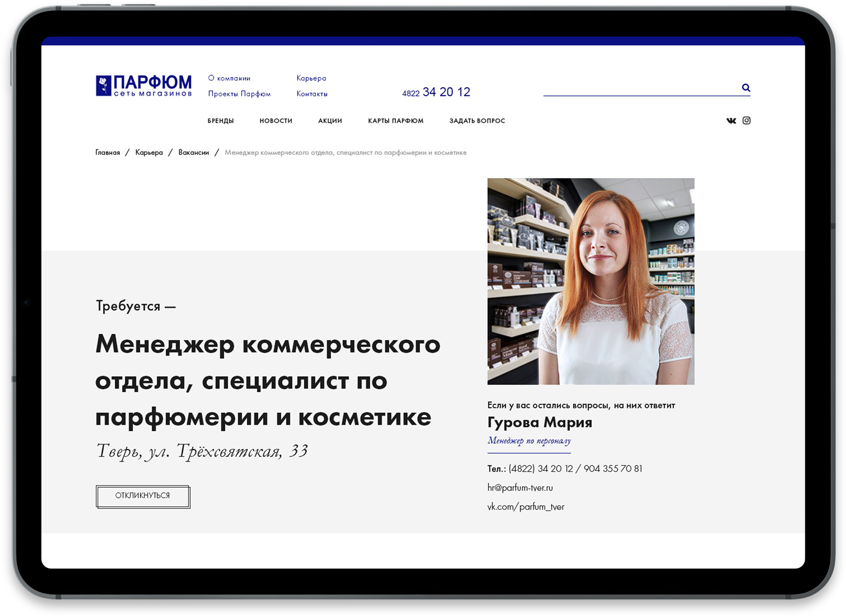Open the БРЕНДЫ menu item

click(x=220, y=121)
